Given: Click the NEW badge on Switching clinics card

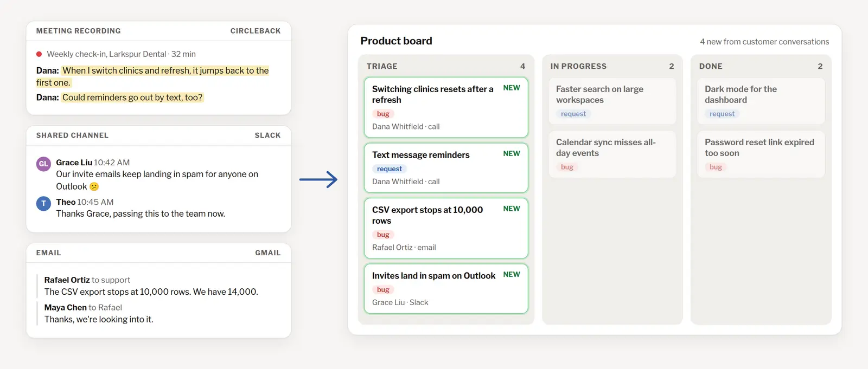Looking at the screenshot, I should coord(512,88).
